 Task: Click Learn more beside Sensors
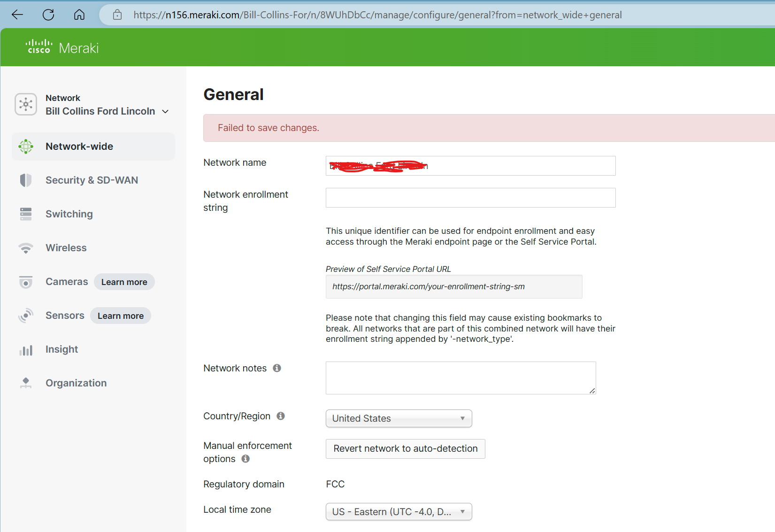click(121, 316)
